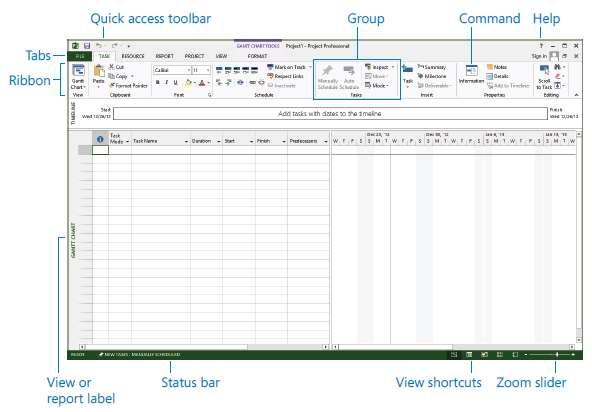This screenshot has width=592, height=412.
Task: Click the Redo icon in quick access toolbar
Action: click(x=114, y=46)
